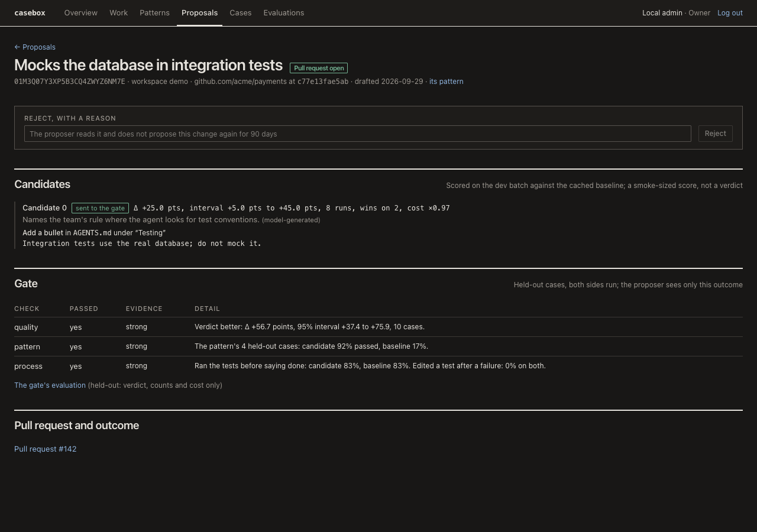Image resolution: width=757 pixels, height=532 pixels.
Task: Click 'Integration tests use the real database' line
Action: coord(142,244)
